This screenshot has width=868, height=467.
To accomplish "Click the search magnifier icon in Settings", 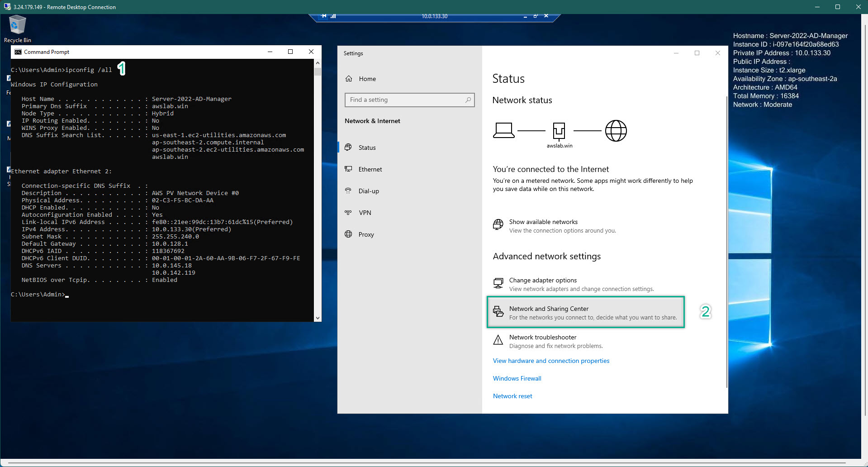I will point(468,100).
